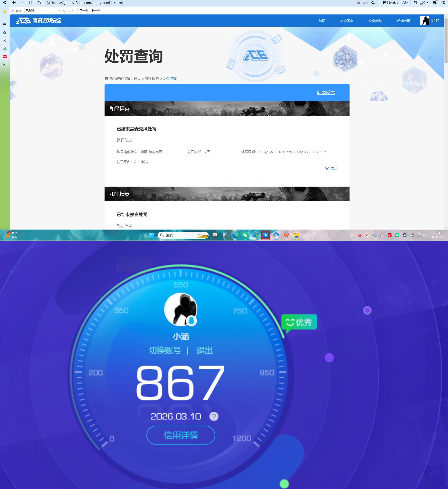Show hidden tray icons with the chevron

pyautogui.click(x=353, y=235)
